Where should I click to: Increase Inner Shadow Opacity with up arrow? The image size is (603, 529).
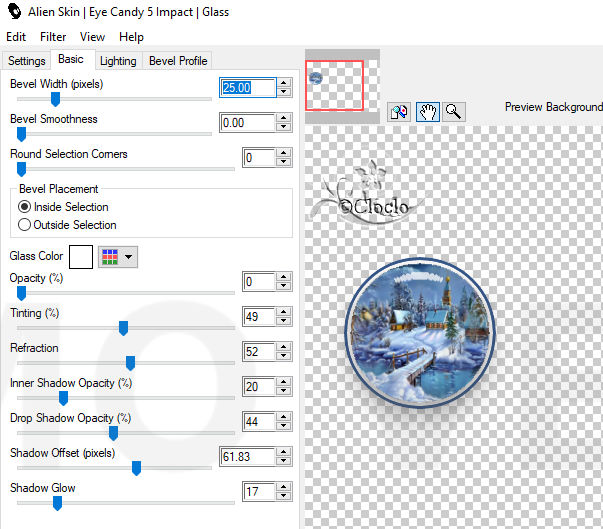[284, 381]
